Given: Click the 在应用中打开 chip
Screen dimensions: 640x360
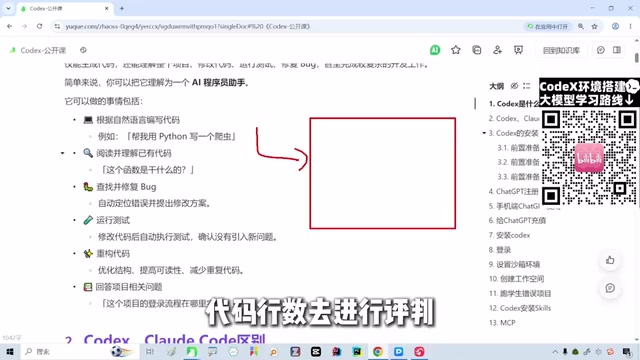Looking at the screenshot, I should [x=548, y=27].
